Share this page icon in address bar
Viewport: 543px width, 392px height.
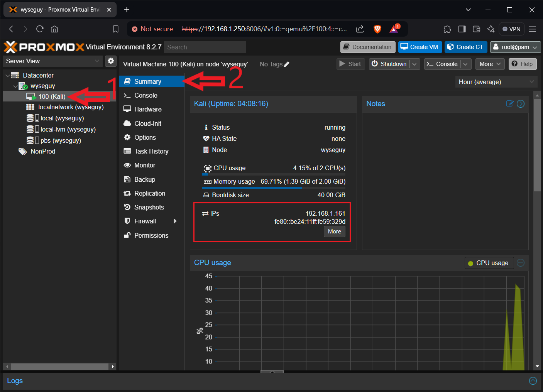pos(360,29)
